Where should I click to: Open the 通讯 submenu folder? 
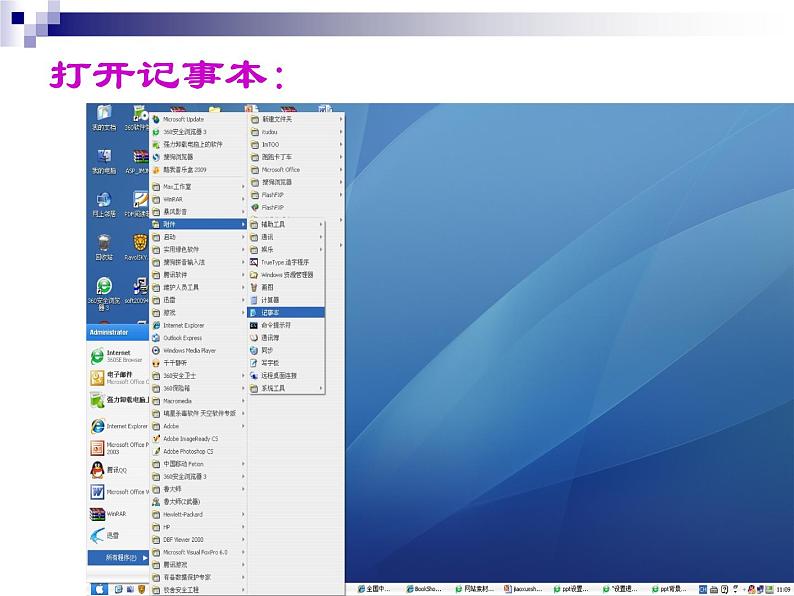tap(286, 237)
